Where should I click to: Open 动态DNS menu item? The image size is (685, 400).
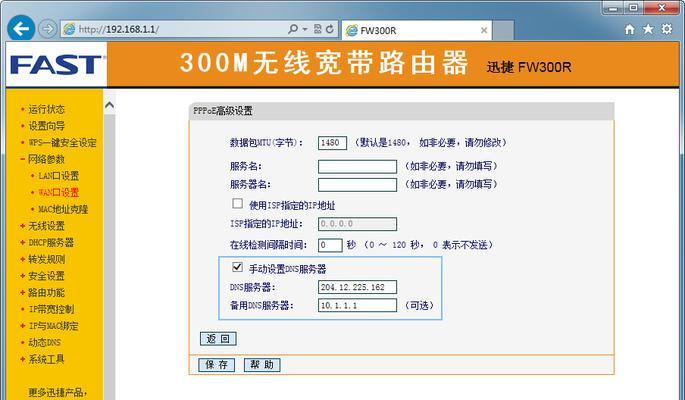point(44,342)
